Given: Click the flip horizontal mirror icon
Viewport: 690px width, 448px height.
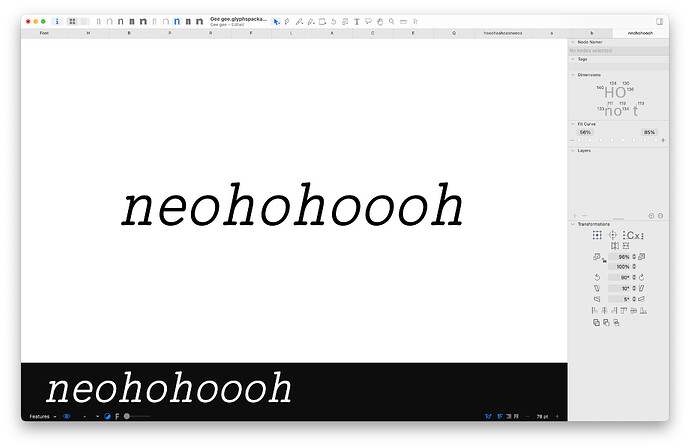Looking at the screenshot, I should tap(615, 246).
